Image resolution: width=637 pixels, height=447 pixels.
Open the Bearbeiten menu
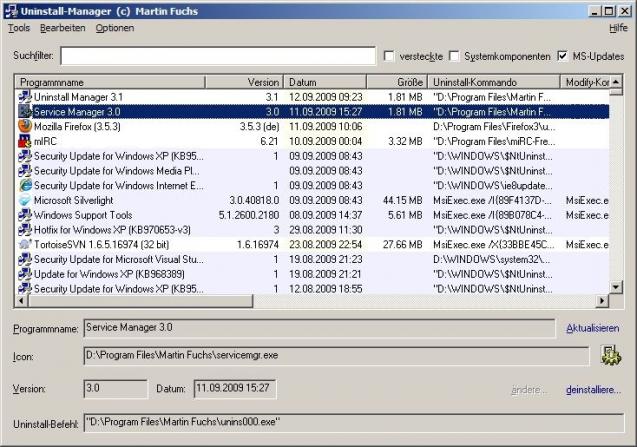coord(63,28)
